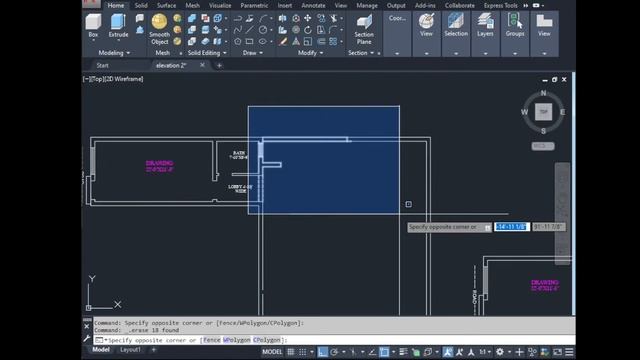Toggle Clean Screen in status bar
Screen dimensions: 640x360
pyautogui.click(x=557, y=352)
